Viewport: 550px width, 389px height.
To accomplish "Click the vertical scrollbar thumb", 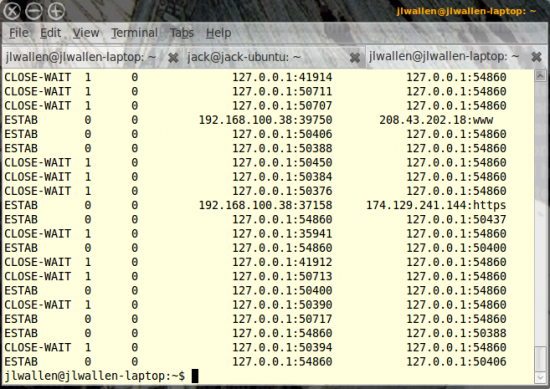I will point(540,358).
